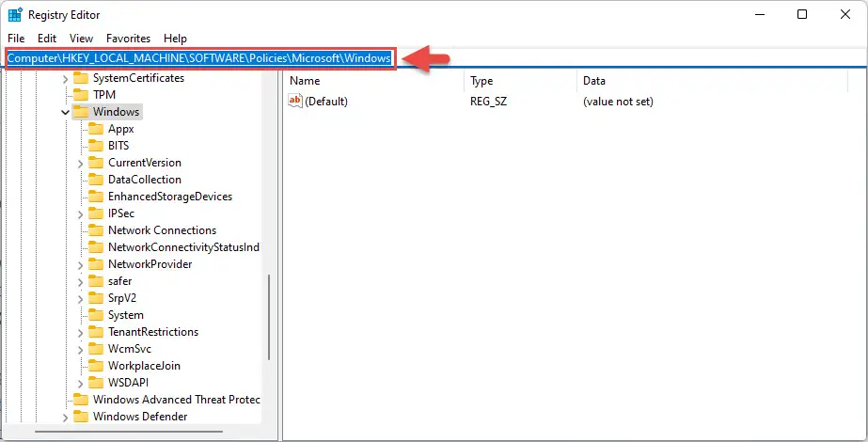Select the (Default) value name
Screen dimensions: 868x442
(x=326, y=102)
